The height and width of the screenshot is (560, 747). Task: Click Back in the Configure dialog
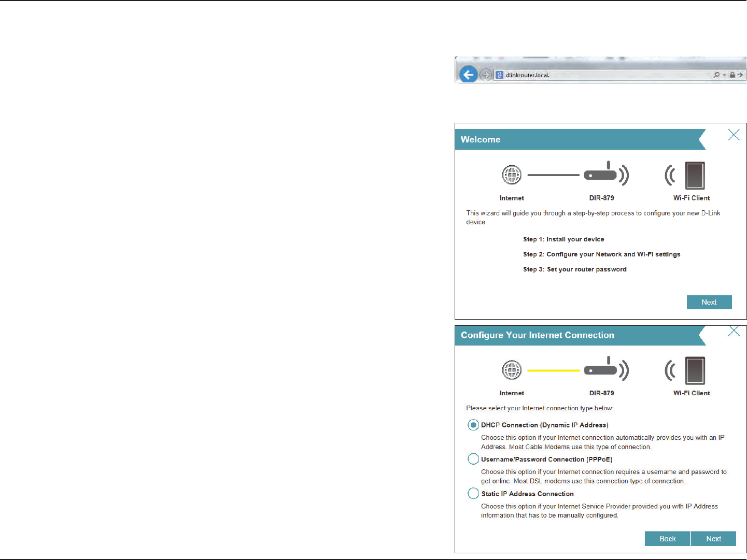coord(667,539)
